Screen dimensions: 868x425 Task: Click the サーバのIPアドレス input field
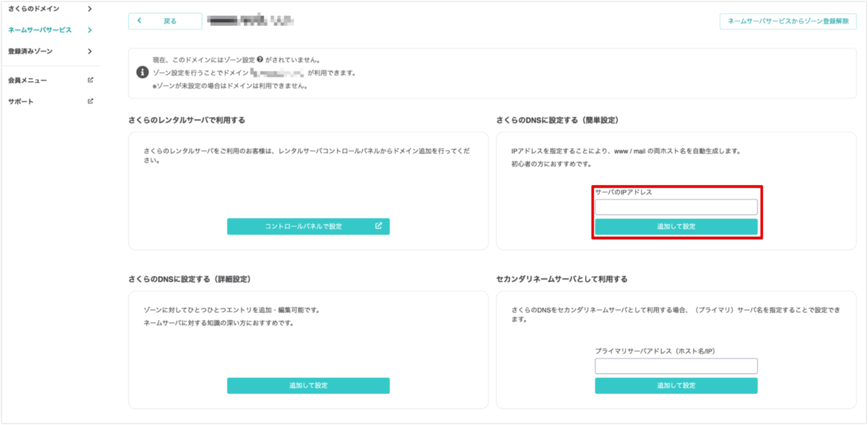[676, 206]
